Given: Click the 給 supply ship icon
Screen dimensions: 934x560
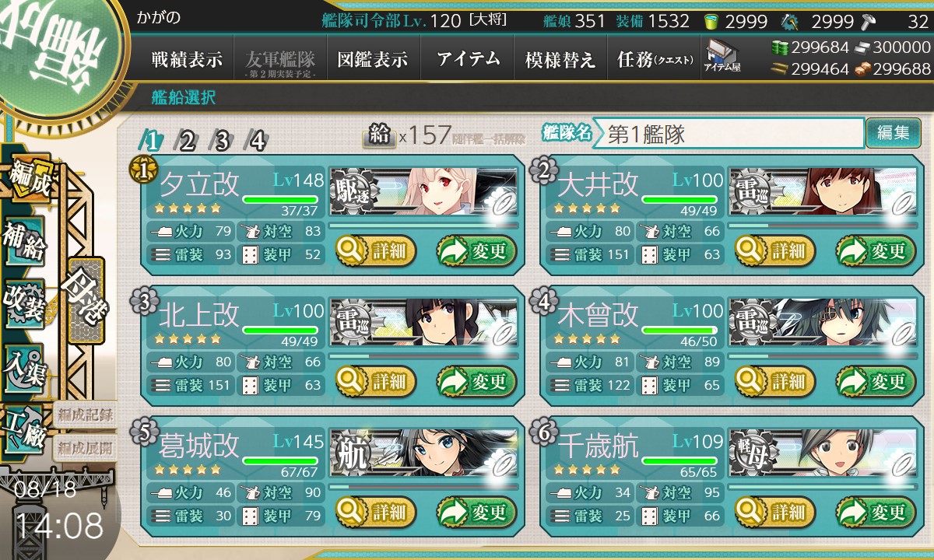Looking at the screenshot, I should coord(379,137).
